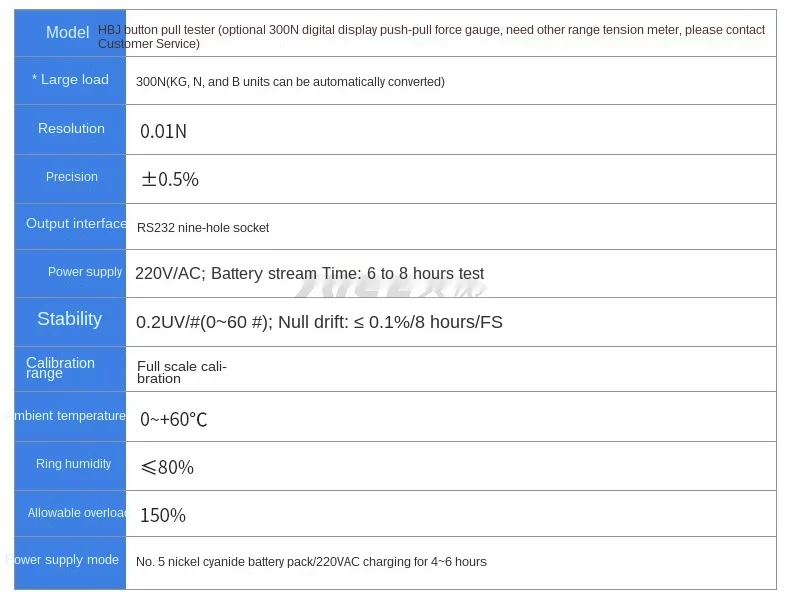This screenshot has width=790, height=597.
Task: Click the Stability row header
Action: click(70, 318)
